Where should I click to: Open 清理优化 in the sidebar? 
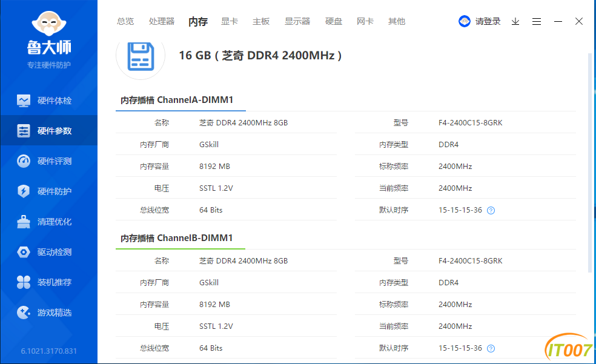(48, 222)
